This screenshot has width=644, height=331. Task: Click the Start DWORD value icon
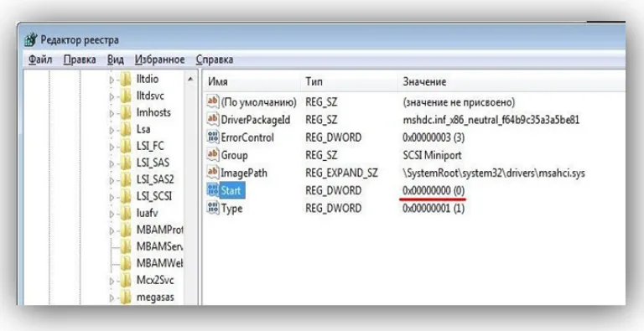click(x=213, y=190)
